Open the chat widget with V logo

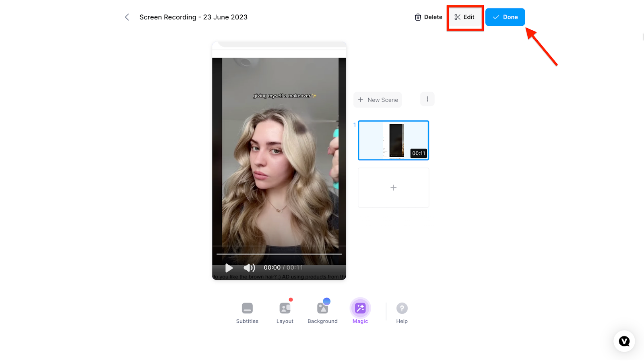pos(624,341)
